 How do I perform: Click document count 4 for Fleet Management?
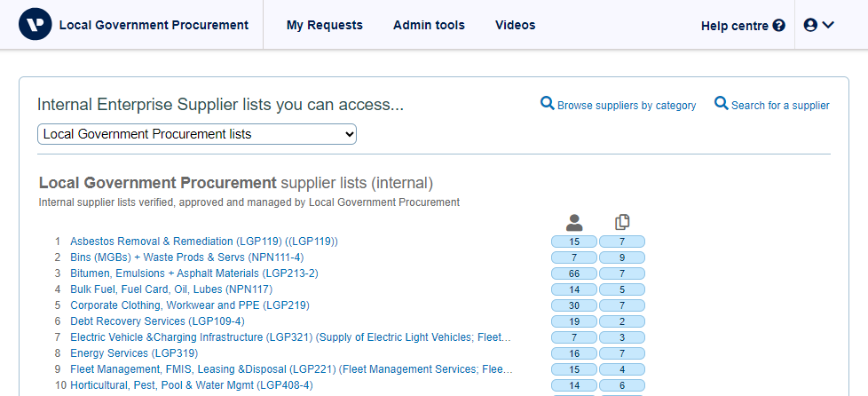622,369
